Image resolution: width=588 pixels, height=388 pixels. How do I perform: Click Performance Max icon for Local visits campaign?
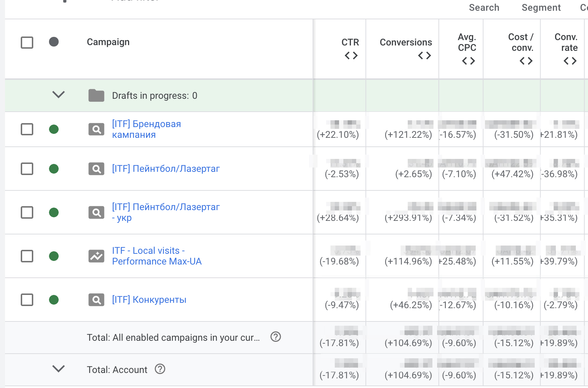click(96, 256)
